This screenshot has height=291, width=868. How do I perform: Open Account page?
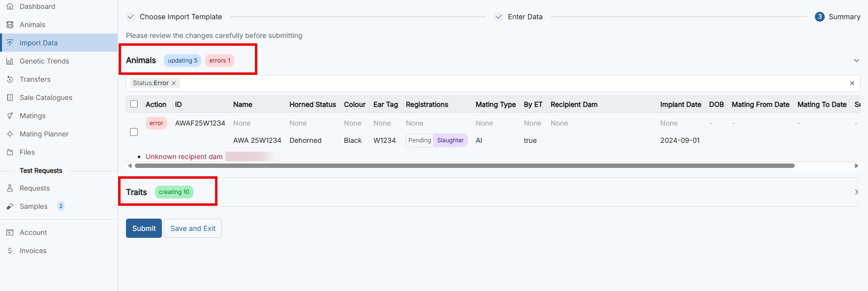click(33, 232)
